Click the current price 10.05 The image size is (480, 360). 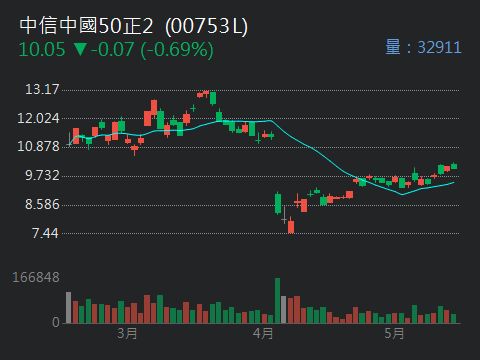point(42,50)
